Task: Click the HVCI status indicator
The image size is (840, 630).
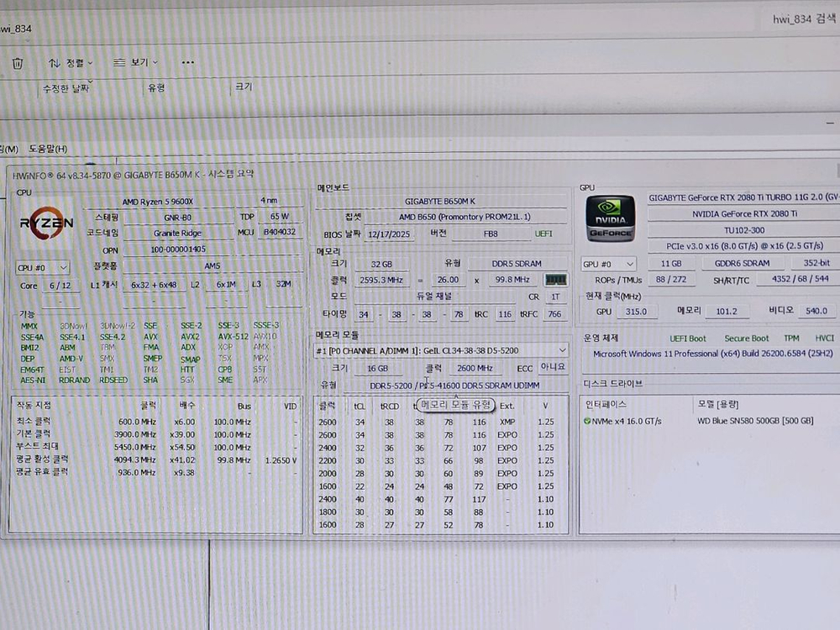Action: (824, 338)
